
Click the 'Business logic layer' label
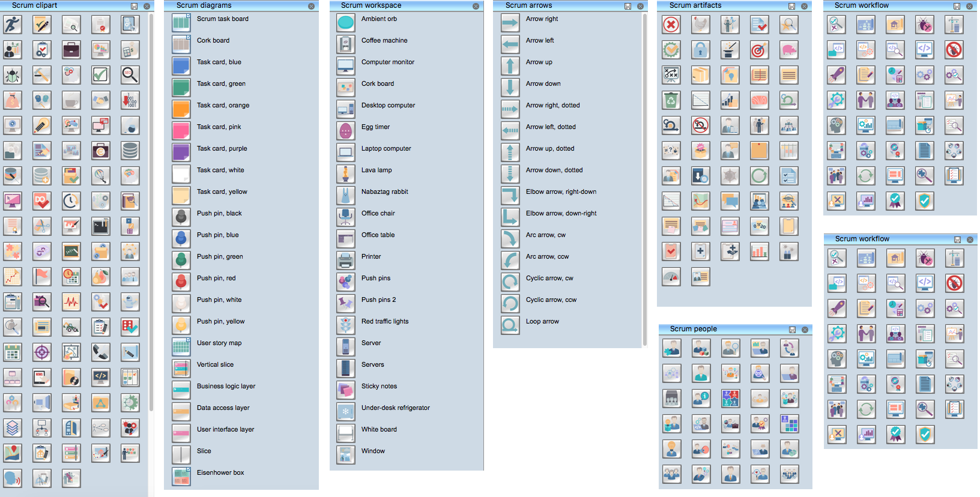point(226,387)
